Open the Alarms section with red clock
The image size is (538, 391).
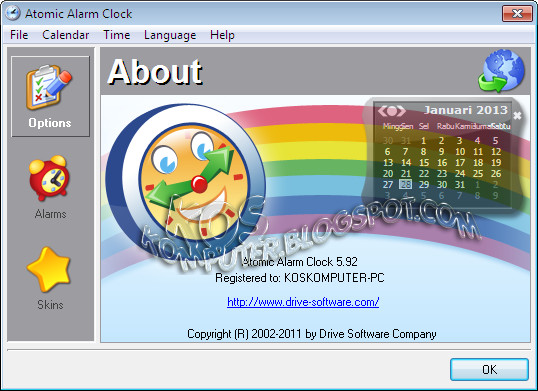(50, 188)
